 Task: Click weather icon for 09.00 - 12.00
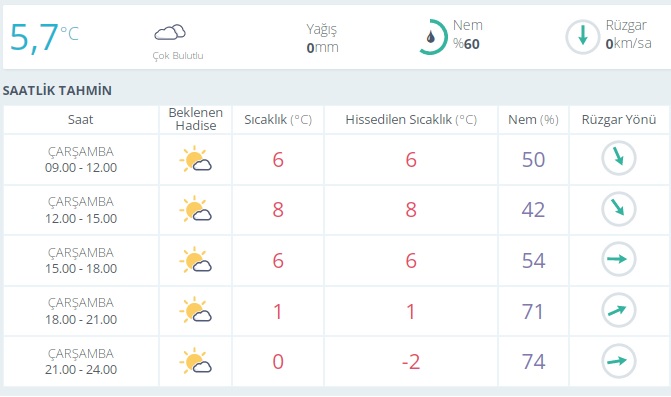pyautogui.click(x=196, y=160)
